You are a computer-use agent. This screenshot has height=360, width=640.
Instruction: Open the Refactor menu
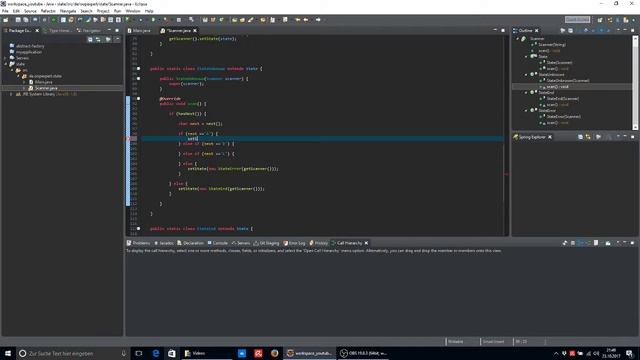click(48, 11)
